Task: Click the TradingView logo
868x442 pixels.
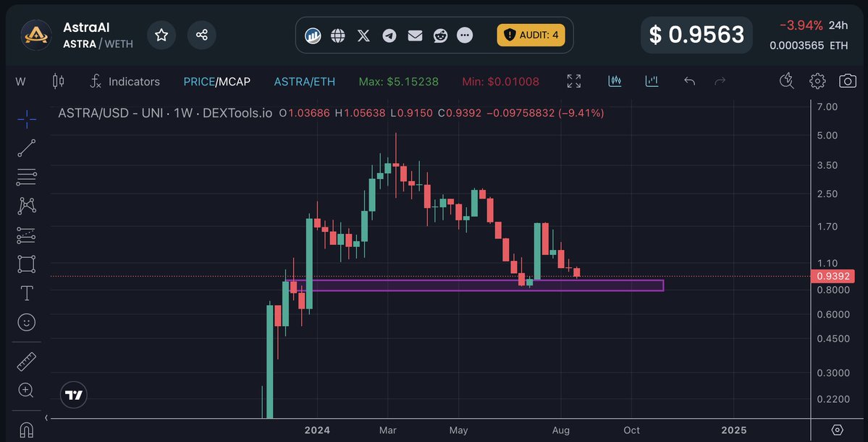Action: tap(74, 395)
